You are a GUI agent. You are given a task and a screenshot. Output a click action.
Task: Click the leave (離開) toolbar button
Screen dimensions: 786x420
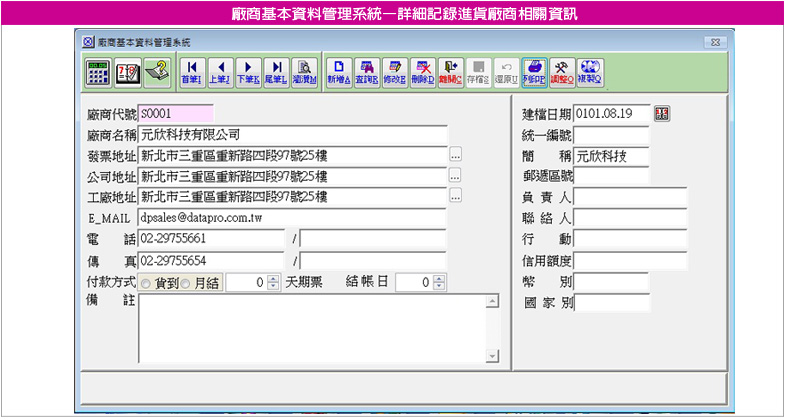coord(451,71)
